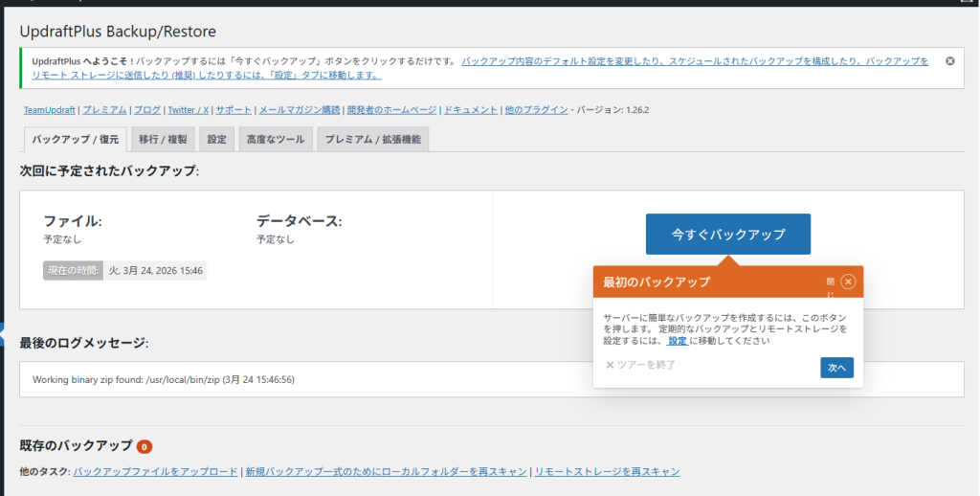Select the 高度なツール tab
Viewport: 980px width, 496px height.
[275, 140]
